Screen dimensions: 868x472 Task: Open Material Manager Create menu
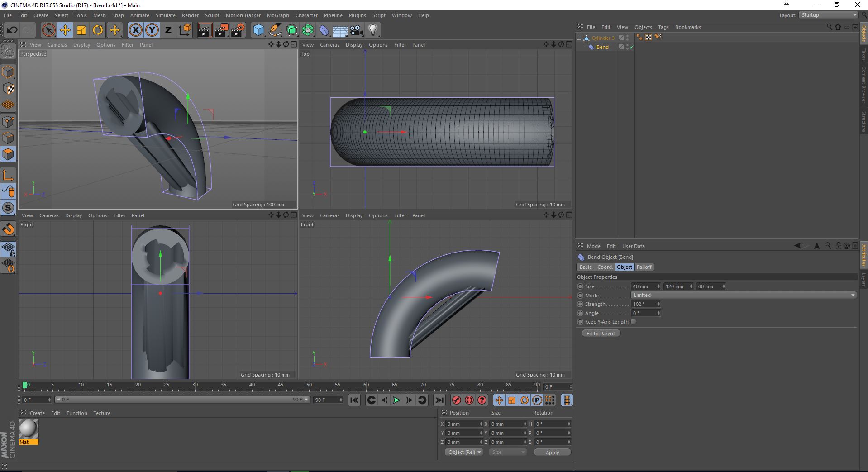pyautogui.click(x=37, y=413)
